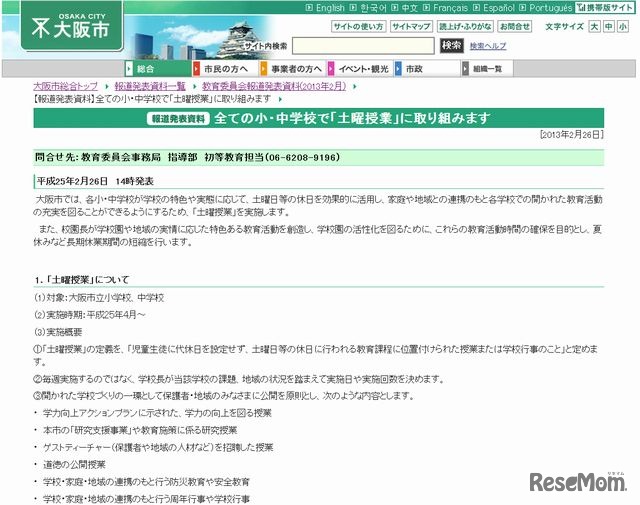Viewport: 640px width, 505px height.
Task: Select the 市民の方へ navigation tab
Action: (x=225, y=69)
